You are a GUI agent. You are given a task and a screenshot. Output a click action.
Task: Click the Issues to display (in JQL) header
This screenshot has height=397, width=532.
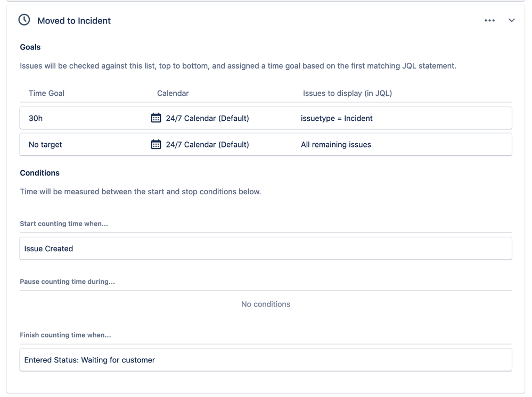pos(347,93)
